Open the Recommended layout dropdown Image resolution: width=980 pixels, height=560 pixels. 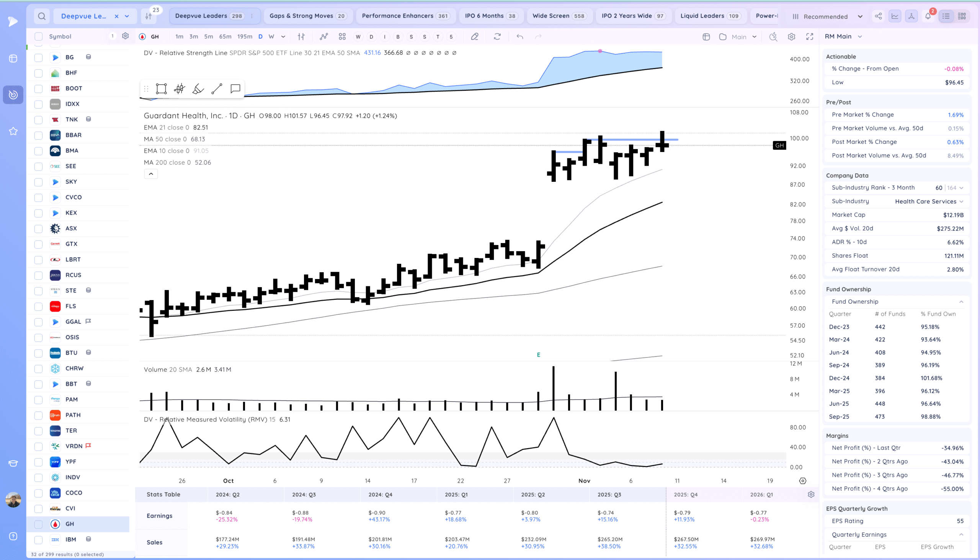pyautogui.click(x=860, y=16)
